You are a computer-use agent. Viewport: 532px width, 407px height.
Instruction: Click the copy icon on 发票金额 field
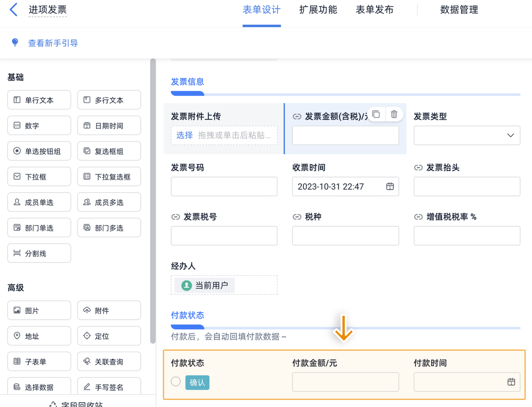[376, 114]
